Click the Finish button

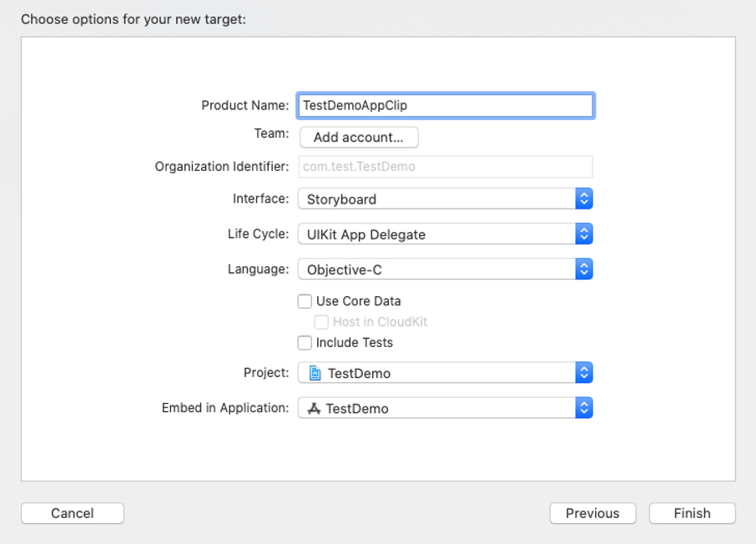pos(692,513)
